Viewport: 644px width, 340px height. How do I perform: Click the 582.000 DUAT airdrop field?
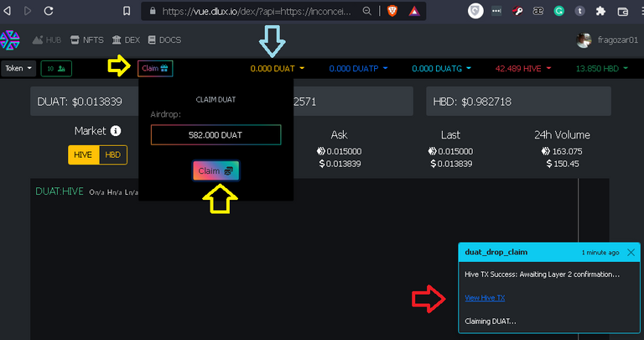[x=216, y=135]
